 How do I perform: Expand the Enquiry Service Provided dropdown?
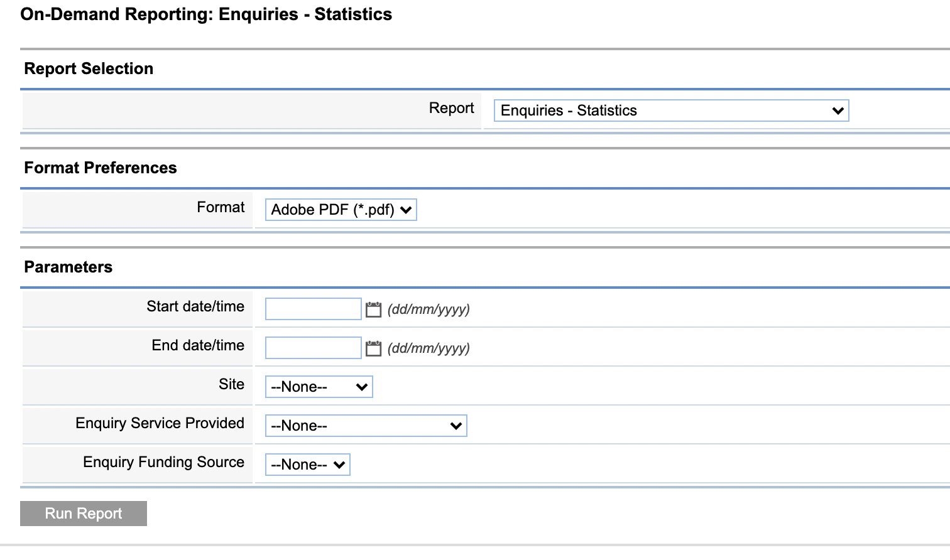tap(366, 426)
